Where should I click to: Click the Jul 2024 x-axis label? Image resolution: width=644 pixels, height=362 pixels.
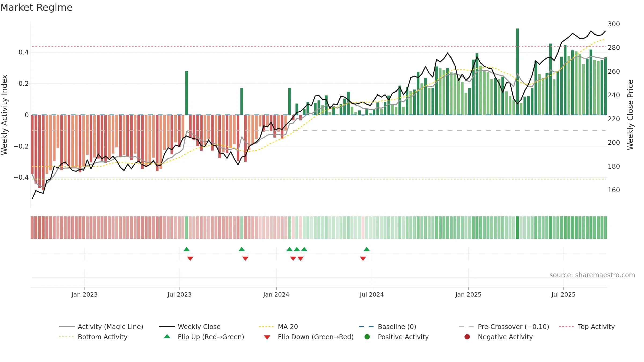(372, 294)
